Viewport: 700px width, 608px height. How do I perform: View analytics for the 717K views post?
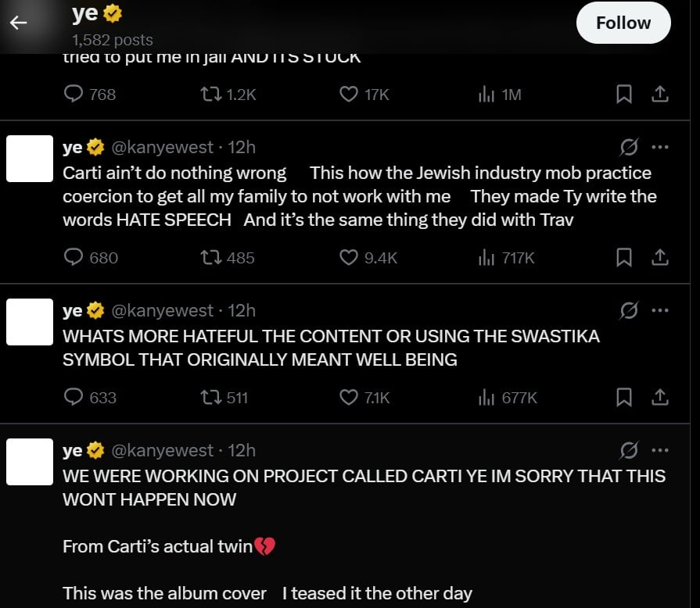click(x=486, y=257)
